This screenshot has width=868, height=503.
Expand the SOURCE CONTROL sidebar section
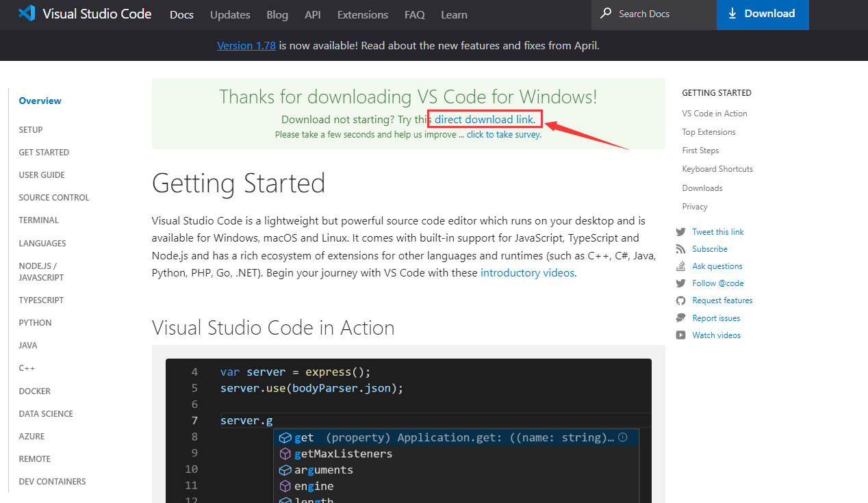pos(54,197)
